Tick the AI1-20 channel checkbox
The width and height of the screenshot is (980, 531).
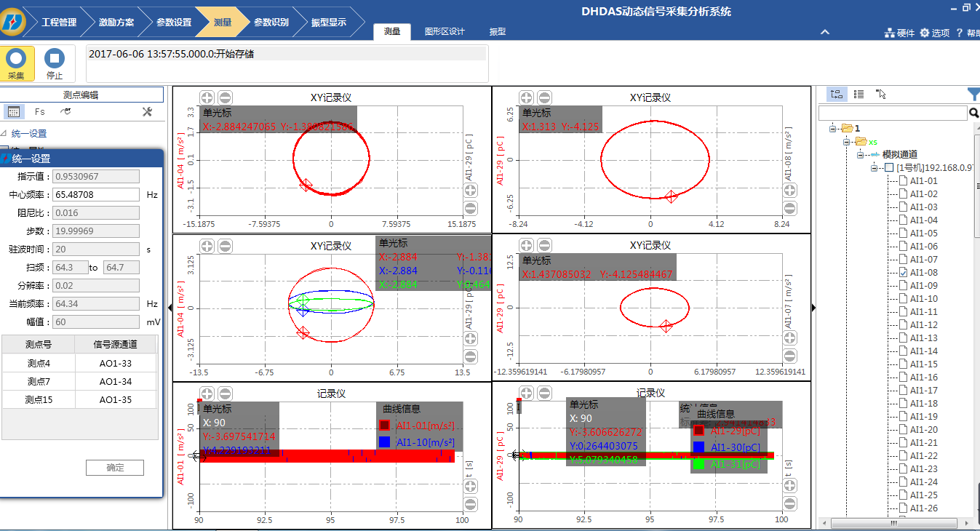coord(903,429)
